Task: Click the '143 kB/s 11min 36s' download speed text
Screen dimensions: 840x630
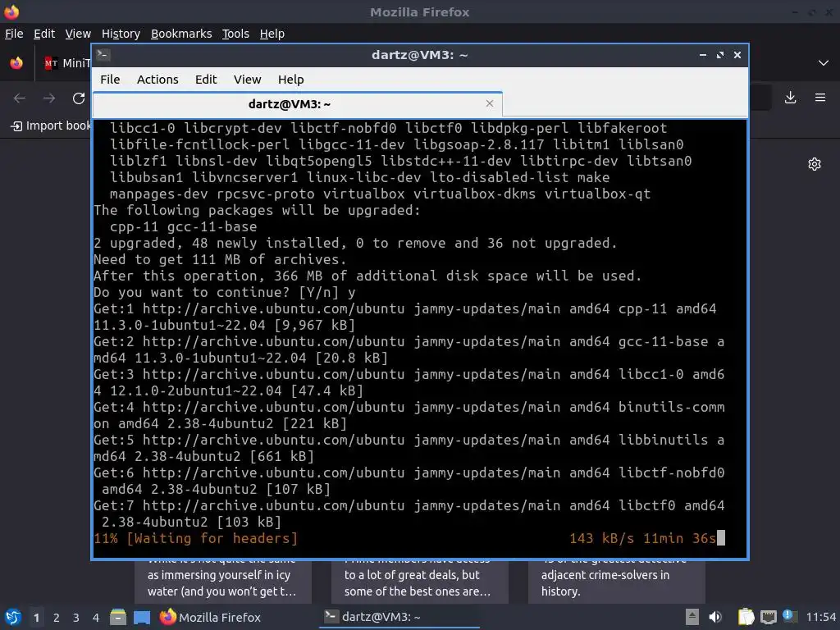Action: pos(642,538)
